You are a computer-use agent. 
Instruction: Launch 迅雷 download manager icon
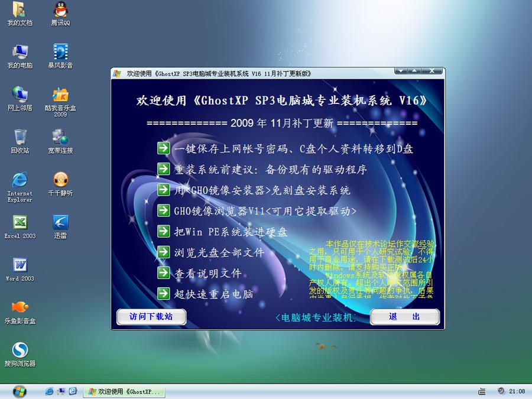coord(60,227)
